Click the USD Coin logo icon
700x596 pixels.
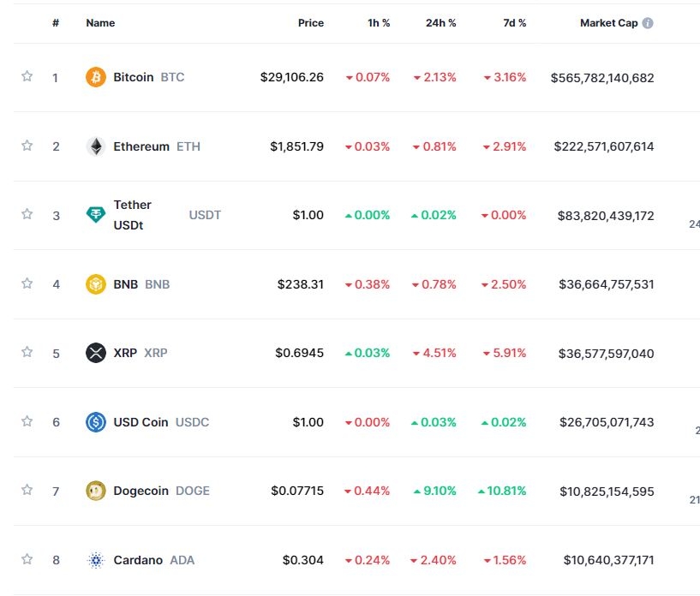tap(96, 421)
